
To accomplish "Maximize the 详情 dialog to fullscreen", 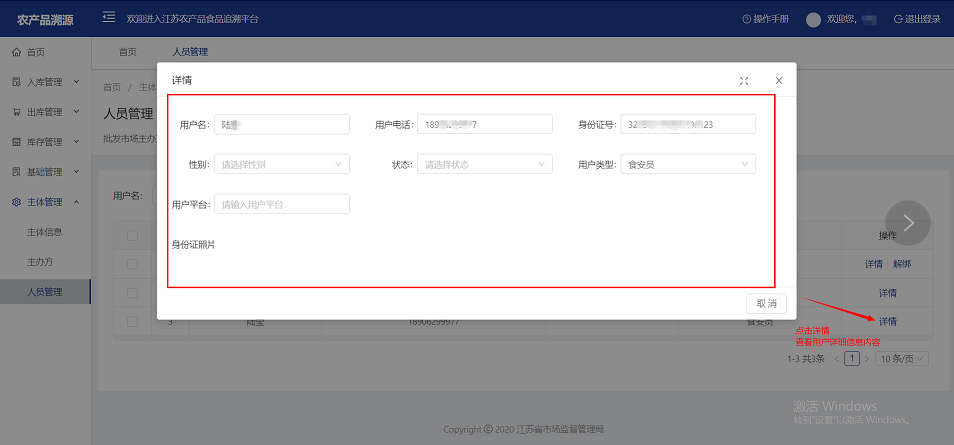I will 744,80.
